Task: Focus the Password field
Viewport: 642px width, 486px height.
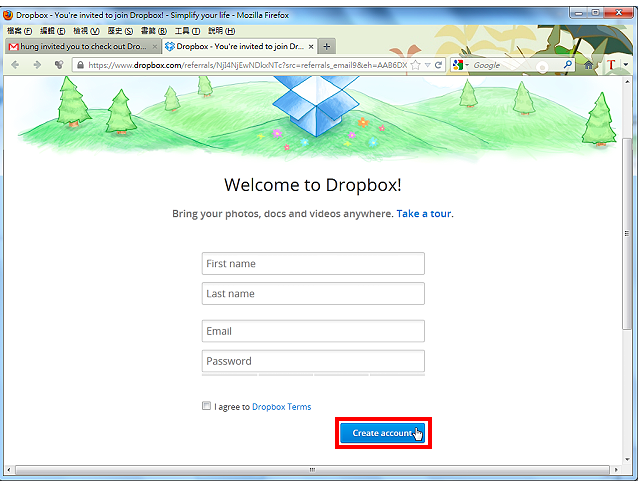Action: click(313, 361)
